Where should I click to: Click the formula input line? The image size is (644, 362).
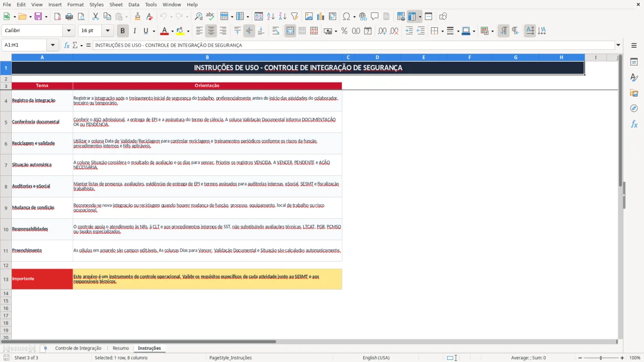coord(354,45)
